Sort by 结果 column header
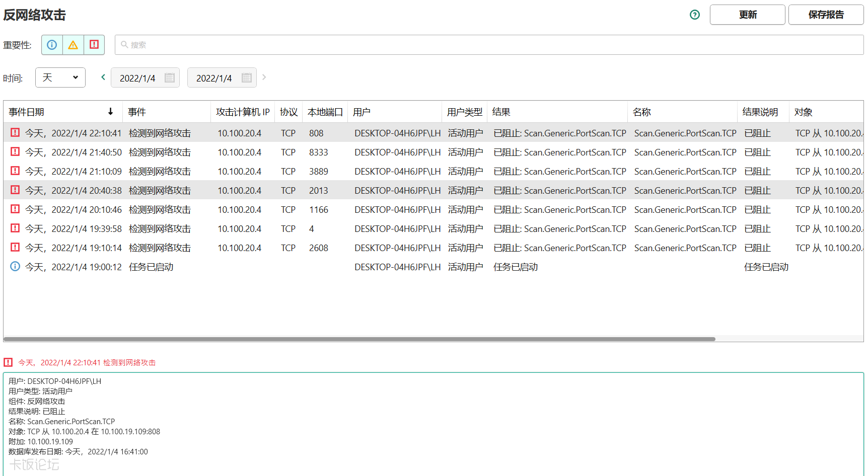The image size is (868, 476). pos(557,112)
